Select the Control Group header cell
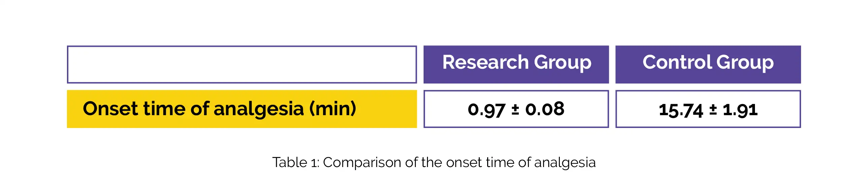The height and width of the screenshot is (195, 868). coord(708,64)
